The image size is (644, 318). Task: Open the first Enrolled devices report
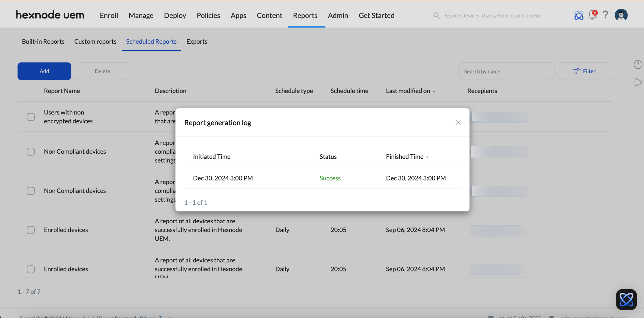66,230
